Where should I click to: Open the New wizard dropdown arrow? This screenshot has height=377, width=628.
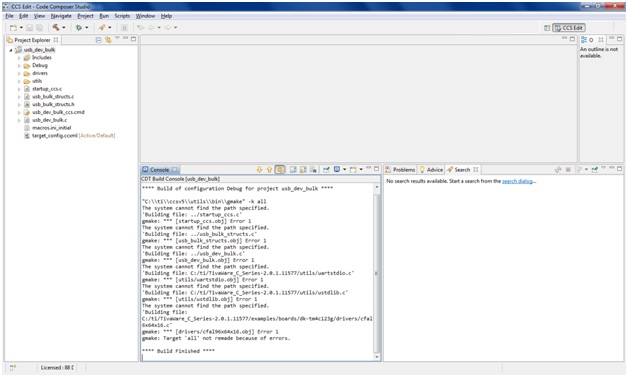pyautogui.click(x=21, y=28)
